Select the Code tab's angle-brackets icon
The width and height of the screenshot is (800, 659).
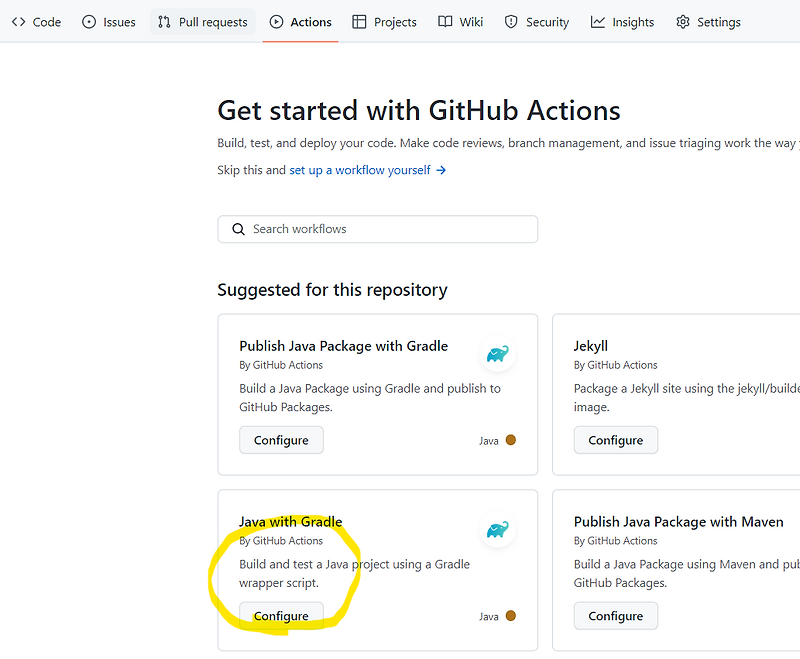(18, 21)
